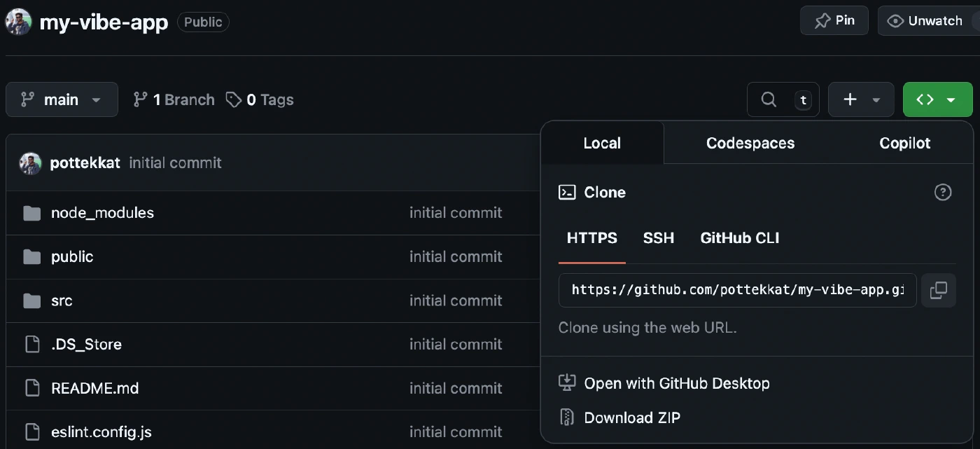Click initial commit message for node_modules row
980x449 pixels.
click(456, 212)
